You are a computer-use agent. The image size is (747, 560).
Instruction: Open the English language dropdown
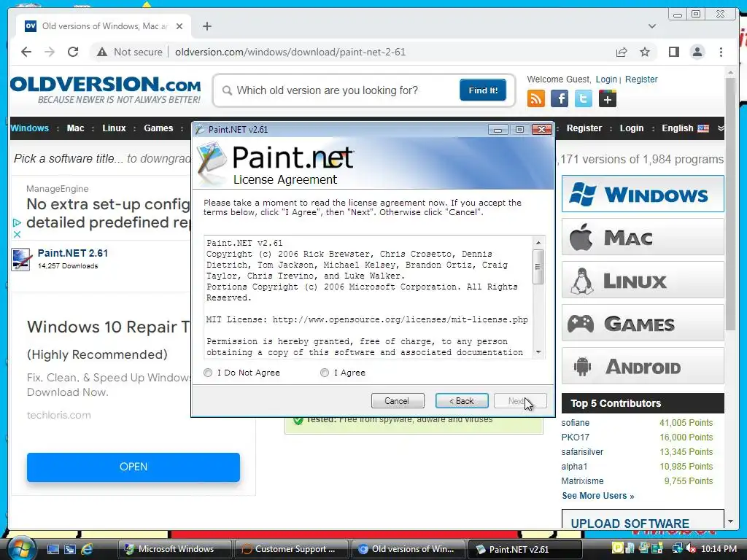click(684, 128)
